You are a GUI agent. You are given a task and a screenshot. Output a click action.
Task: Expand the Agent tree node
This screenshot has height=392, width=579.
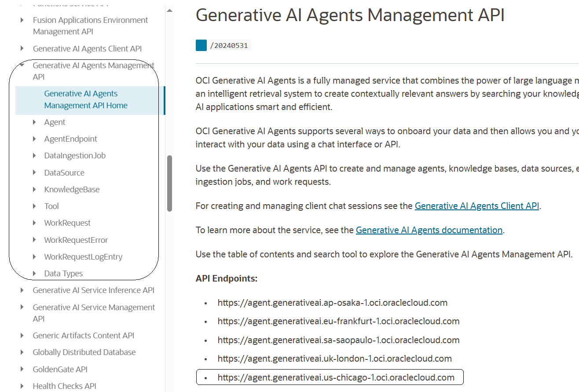click(34, 122)
